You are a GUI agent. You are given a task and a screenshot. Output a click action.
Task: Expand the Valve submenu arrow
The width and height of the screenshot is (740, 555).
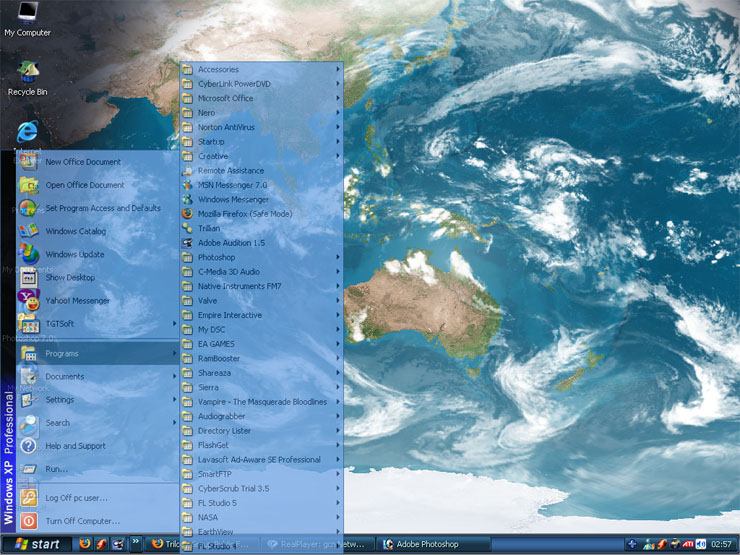point(338,301)
